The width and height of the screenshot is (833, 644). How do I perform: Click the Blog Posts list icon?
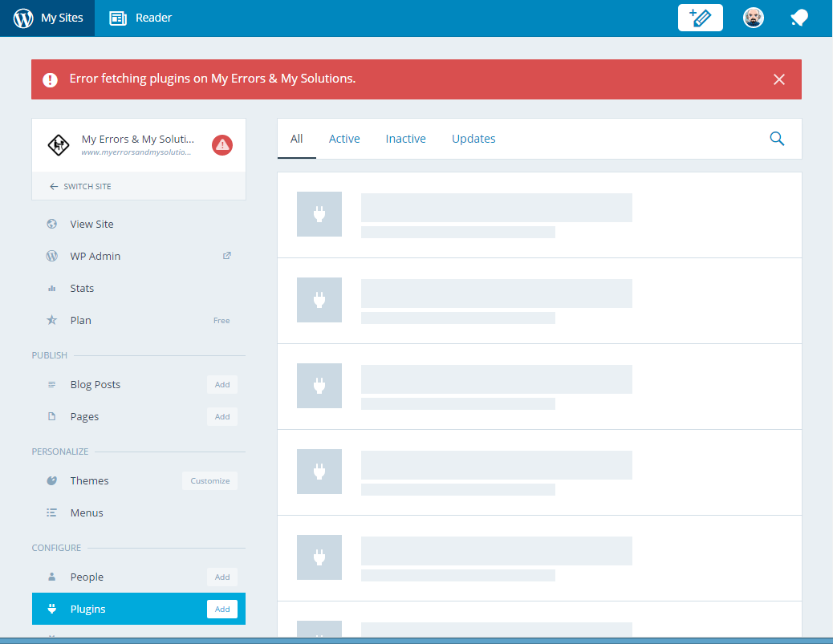[x=51, y=384]
